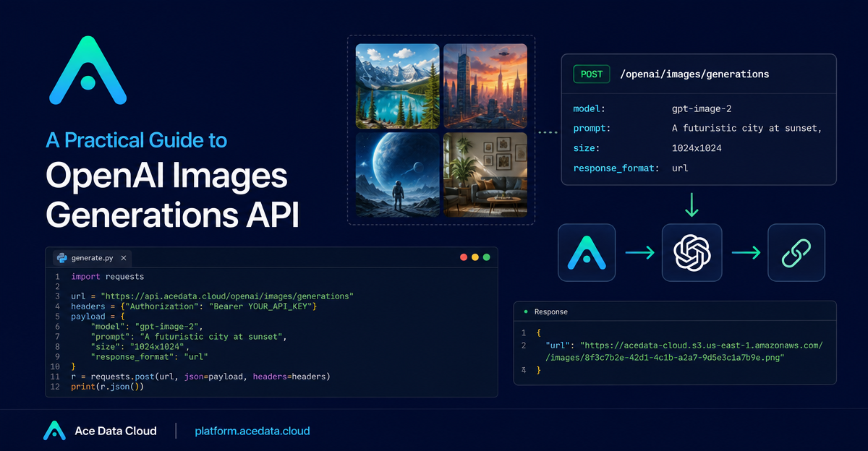The image size is (868, 451).
Task: Click the api.acedata.cloud URL string in the code
Action: [227, 297]
